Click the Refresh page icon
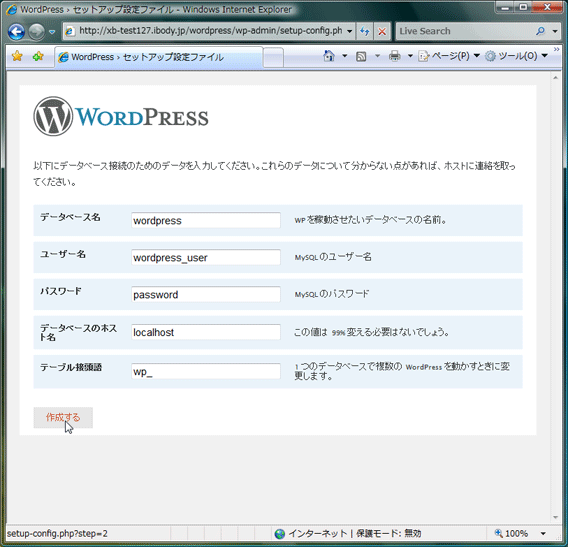The height and width of the screenshot is (547, 568). [365, 32]
